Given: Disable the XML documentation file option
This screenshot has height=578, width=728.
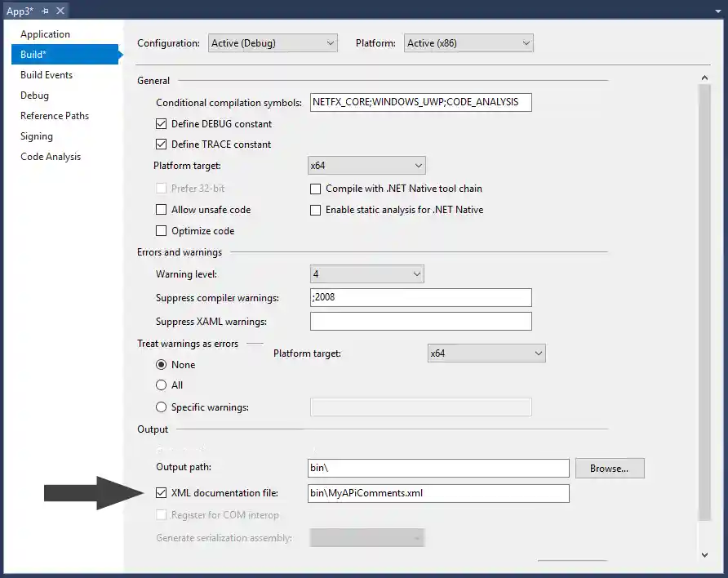Looking at the screenshot, I should click(x=160, y=493).
